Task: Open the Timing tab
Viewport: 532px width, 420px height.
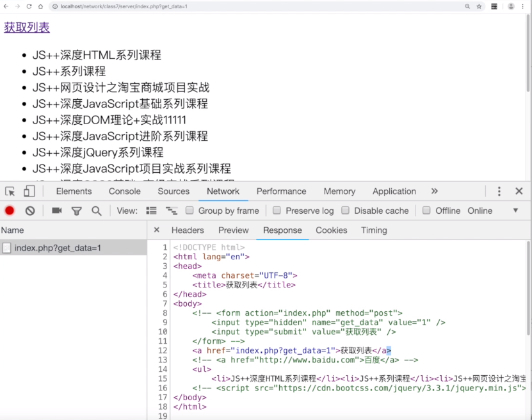Action: (374, 230)
